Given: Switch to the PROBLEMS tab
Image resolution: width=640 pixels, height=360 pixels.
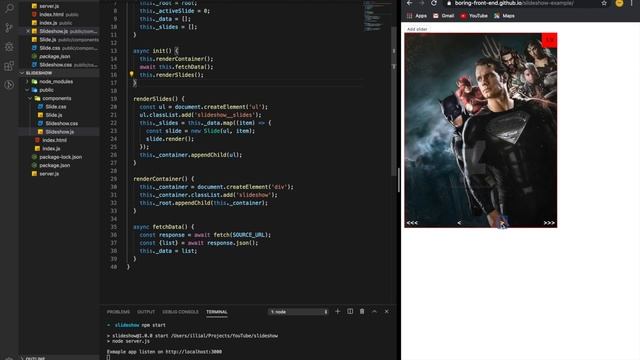Looking at the screenshot, I should (118, 312).
